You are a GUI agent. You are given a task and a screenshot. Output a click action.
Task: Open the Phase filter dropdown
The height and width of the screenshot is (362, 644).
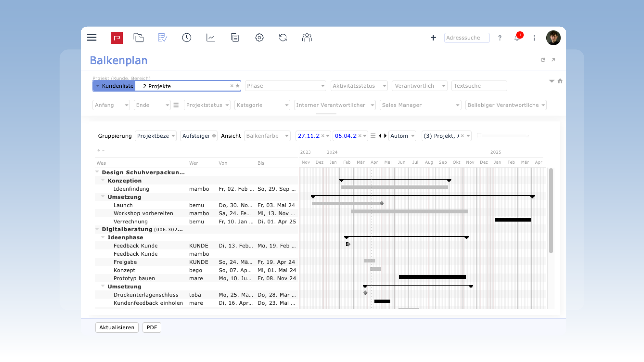pyautogui.click(x=285, y=86)
